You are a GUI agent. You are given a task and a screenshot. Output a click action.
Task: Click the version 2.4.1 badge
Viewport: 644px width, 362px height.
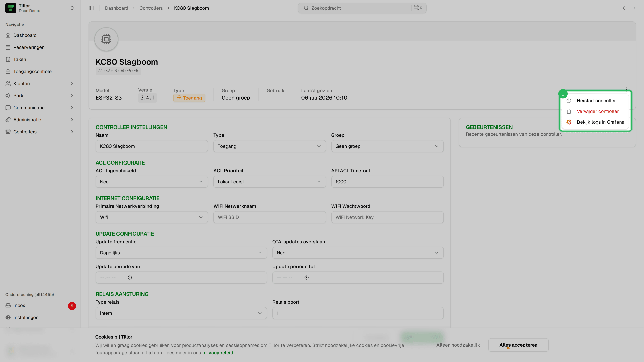pos(148,98)
